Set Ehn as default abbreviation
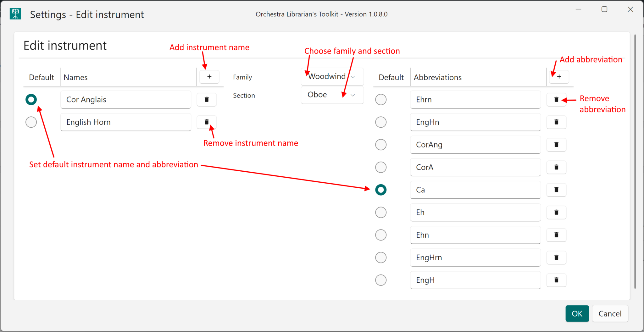The image size is (644, 332). click(381, 235)
